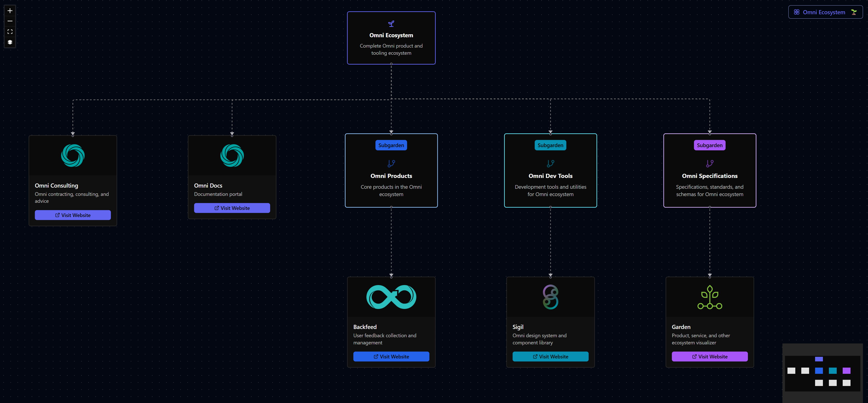Click the Omni Specifications Subgarden badge
The width and height of the screenshot is (868, 403).
(710, 146)
